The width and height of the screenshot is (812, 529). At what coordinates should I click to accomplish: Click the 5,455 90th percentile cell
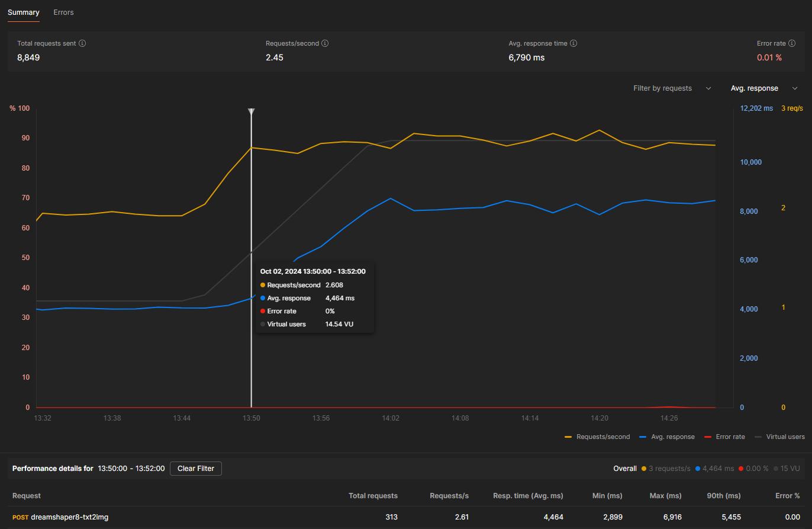[x=732, y=517]
